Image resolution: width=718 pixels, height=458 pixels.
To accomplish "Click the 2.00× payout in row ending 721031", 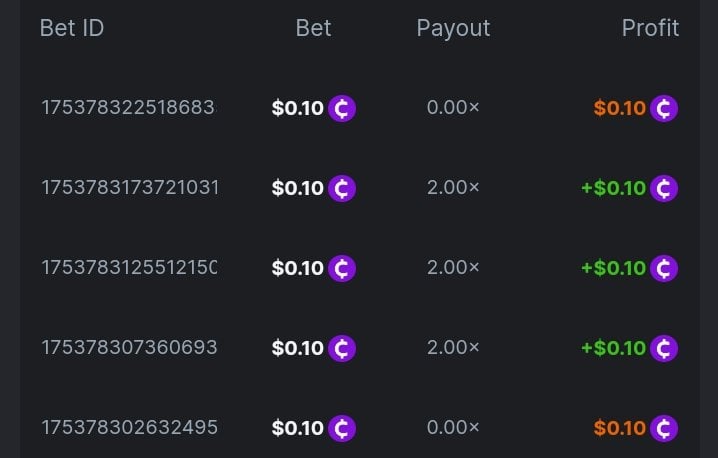I will pos(453,188).
